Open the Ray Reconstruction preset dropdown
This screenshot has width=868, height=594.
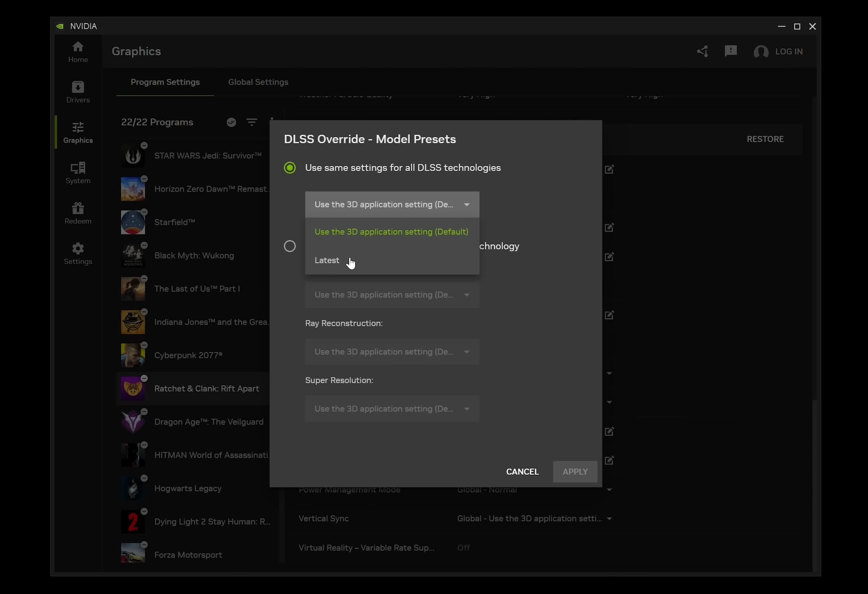coord(392,352)
